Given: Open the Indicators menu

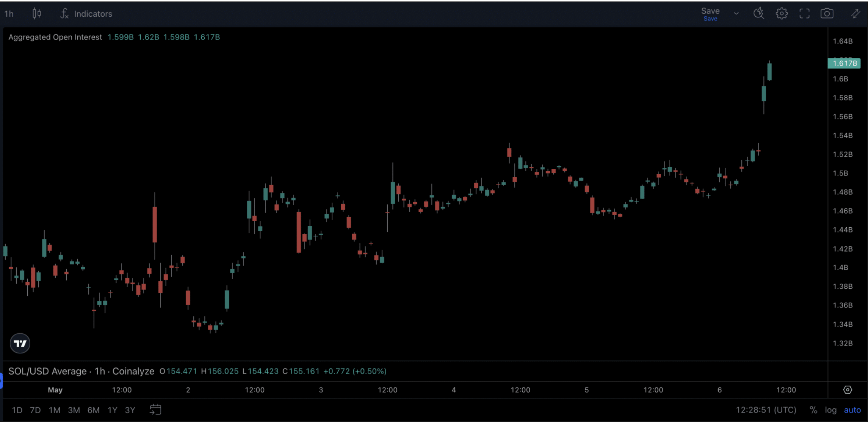Looking at the screenshot, I should 86,14.
